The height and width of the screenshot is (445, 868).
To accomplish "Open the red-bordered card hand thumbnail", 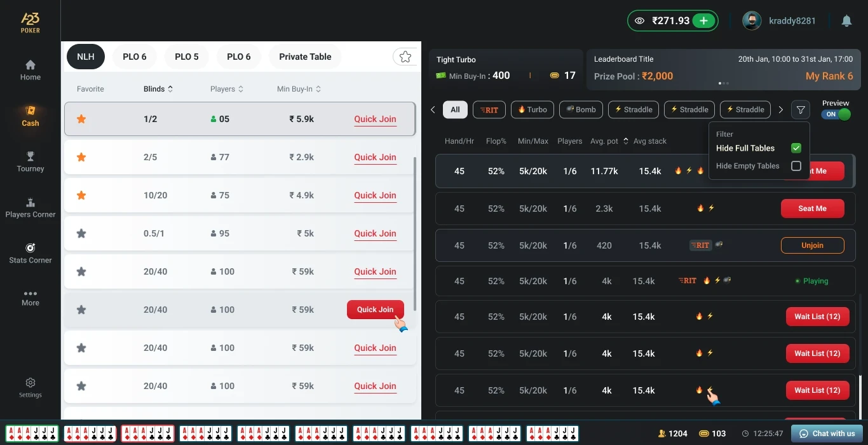I will pyautogui.click(x=147, y=434).
